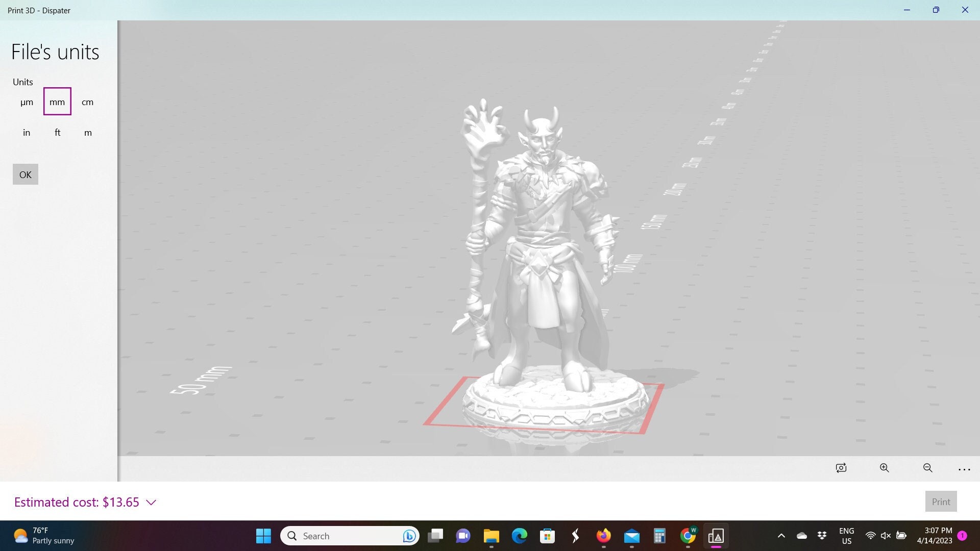Open the Print 3D app in taskbar
Viewport: 980px width, 551px height.
point(716,536)
